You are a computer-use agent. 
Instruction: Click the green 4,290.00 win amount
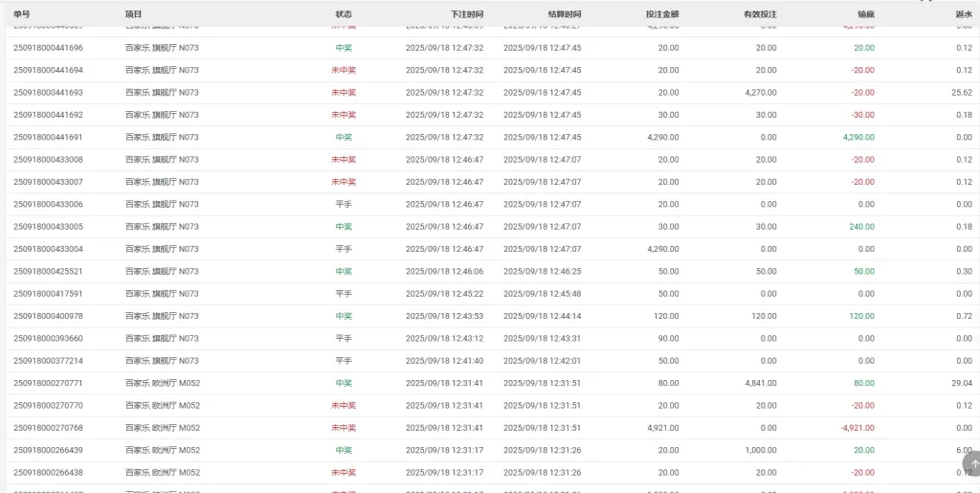click(858, 138)
